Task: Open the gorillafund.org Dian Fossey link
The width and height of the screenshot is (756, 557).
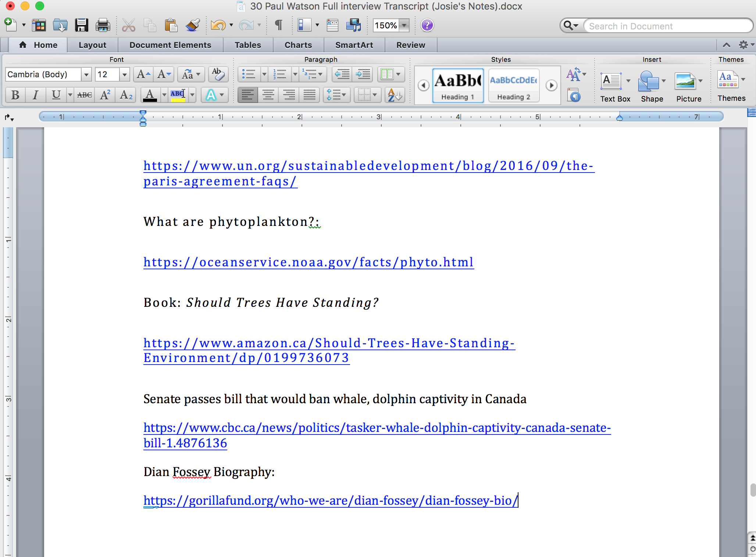Action: pyautogui.click(x=330, y=500)
